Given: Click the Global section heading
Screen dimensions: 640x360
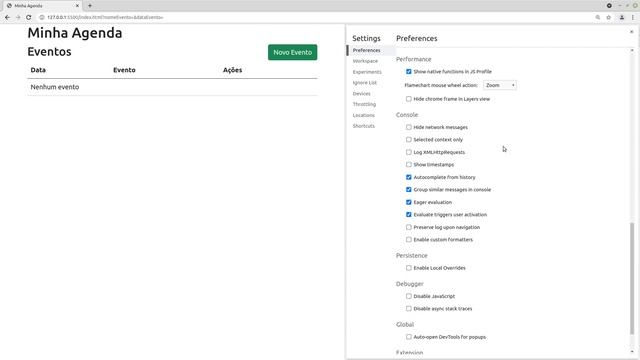Looking at the screenshot, I should pos(404,324).
